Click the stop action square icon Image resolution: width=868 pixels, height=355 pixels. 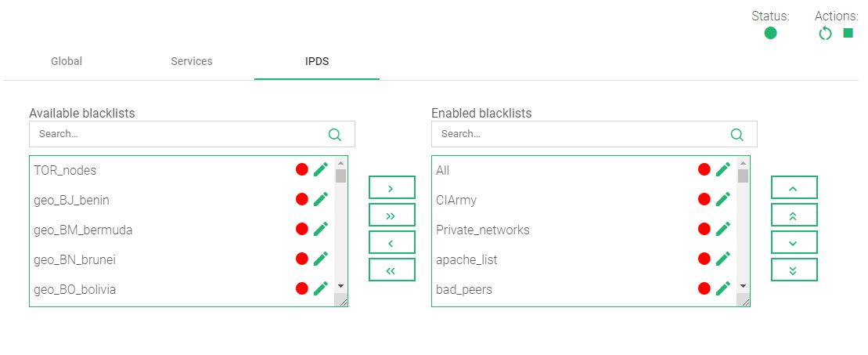point(848,33)
